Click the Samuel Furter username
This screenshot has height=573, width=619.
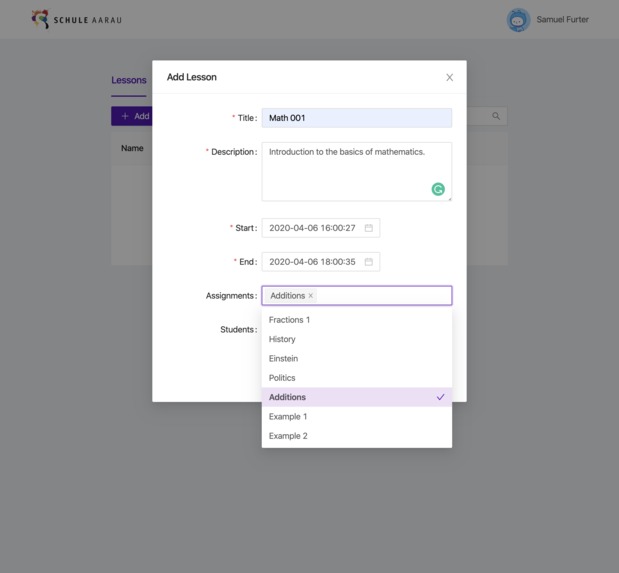tap(562, 19)
